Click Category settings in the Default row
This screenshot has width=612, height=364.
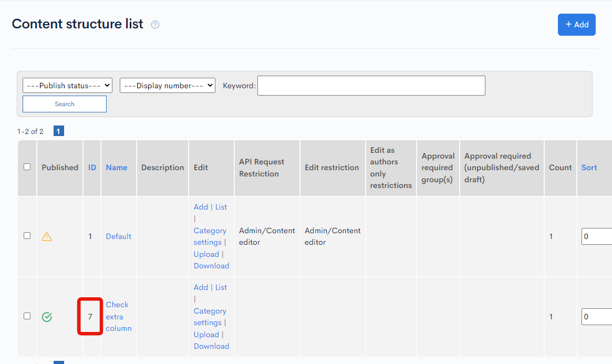(209, 236)
